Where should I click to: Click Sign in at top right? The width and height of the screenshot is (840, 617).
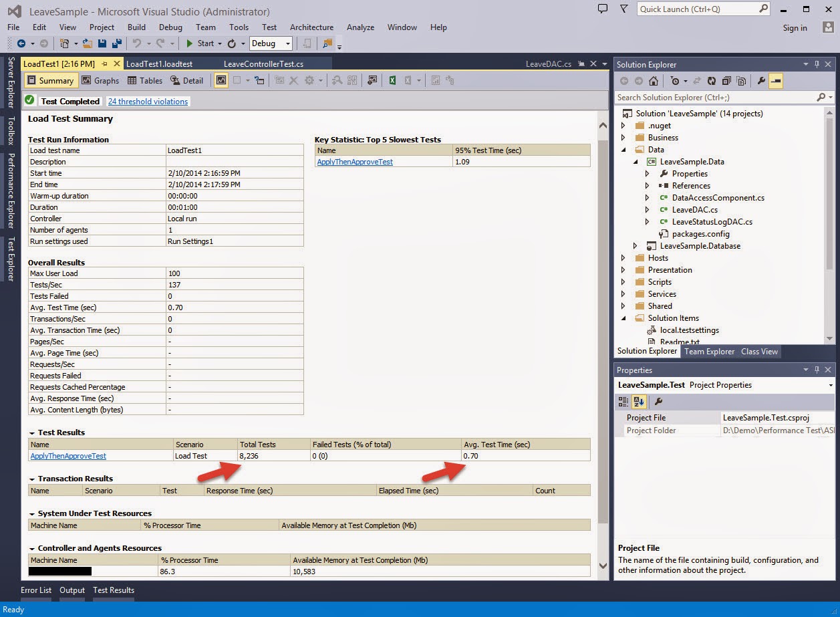click(x=795, y=28)
